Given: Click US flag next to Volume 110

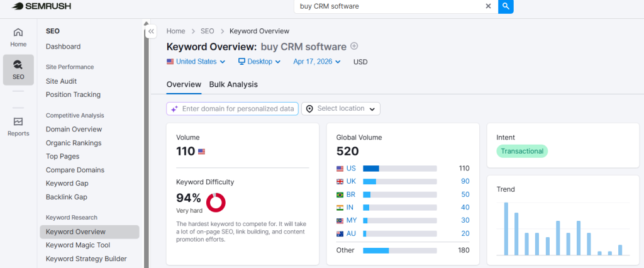Looking at the screenshot, I should (x=202, y=152).
